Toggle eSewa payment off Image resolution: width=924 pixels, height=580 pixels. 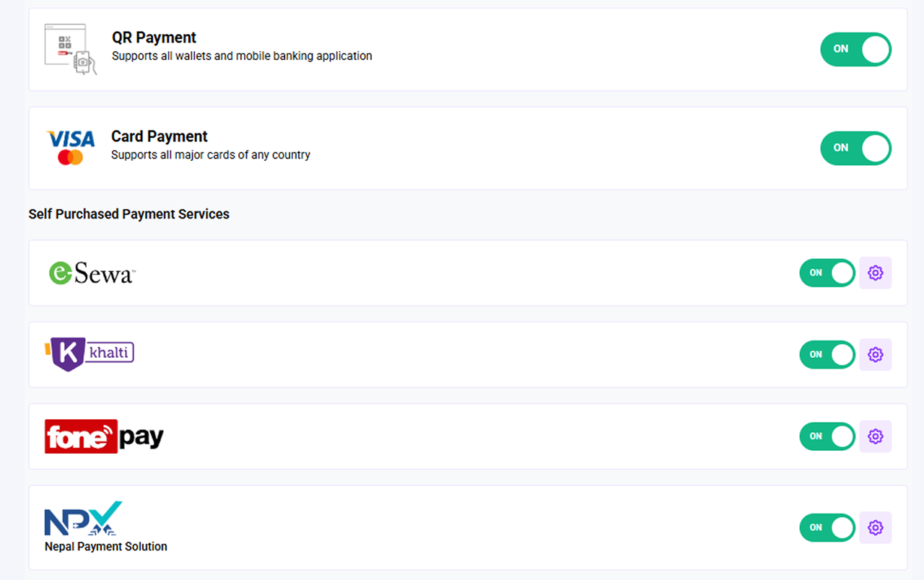pyautogui.click(x=827, y=273)
